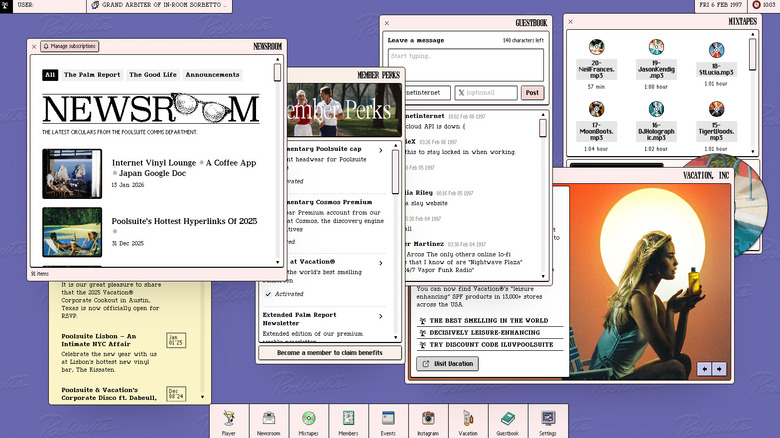Open the Members dock icon
780x438 pixels.
tap(348, 422)
